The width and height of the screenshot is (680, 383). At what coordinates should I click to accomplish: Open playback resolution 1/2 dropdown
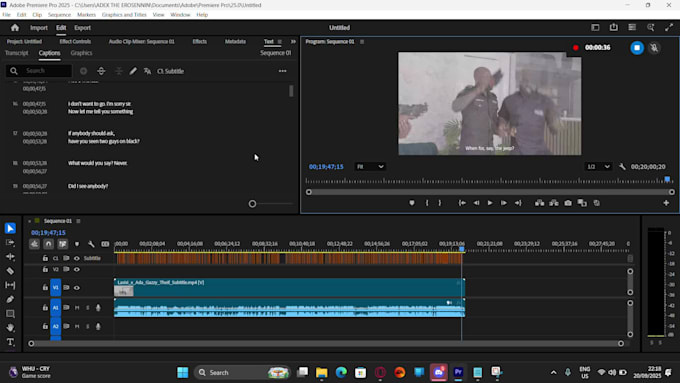(598, 167)
